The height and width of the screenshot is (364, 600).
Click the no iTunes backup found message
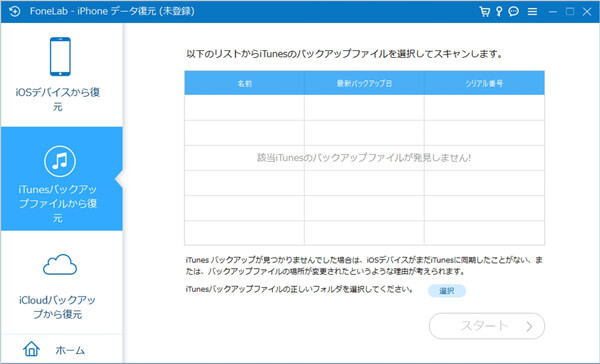(364, 158)
